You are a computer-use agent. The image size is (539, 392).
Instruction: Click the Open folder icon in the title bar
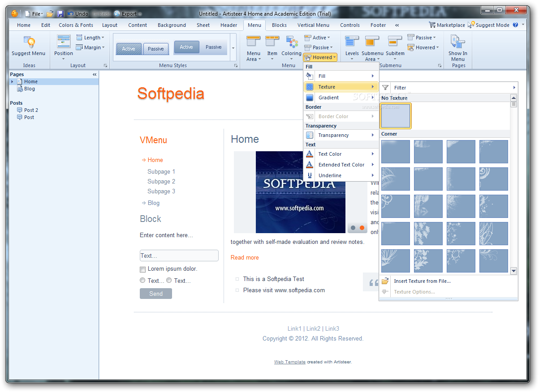click(50, 14)
